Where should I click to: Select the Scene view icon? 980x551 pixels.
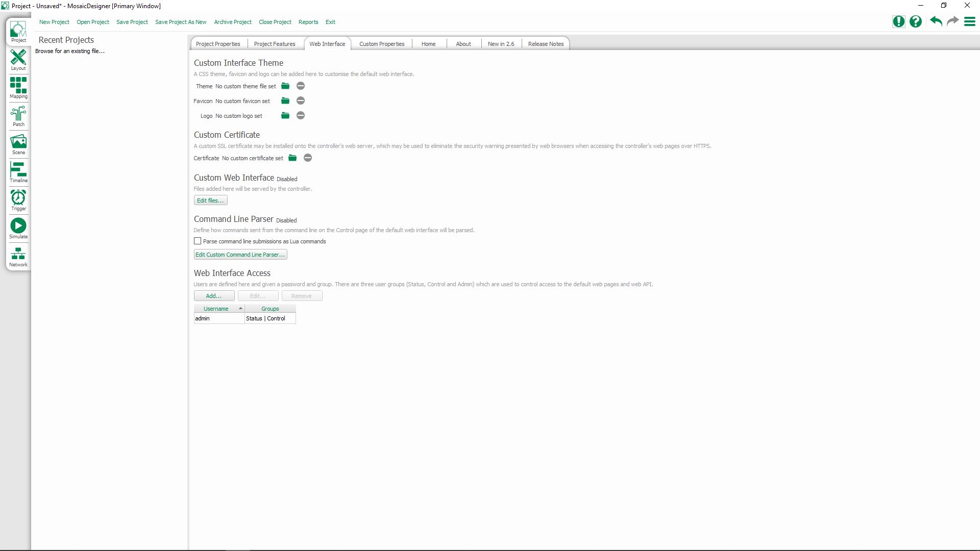click(18, 143)
